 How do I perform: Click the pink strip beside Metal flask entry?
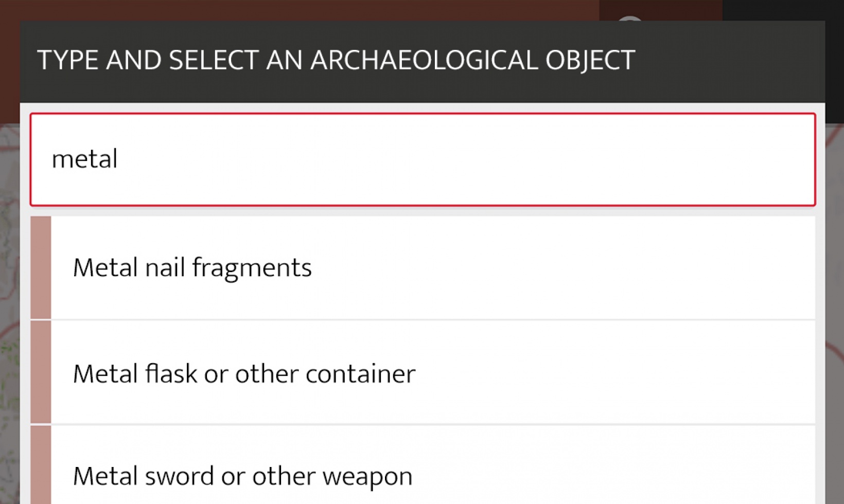pyautogui.click(x=41, y=374)
